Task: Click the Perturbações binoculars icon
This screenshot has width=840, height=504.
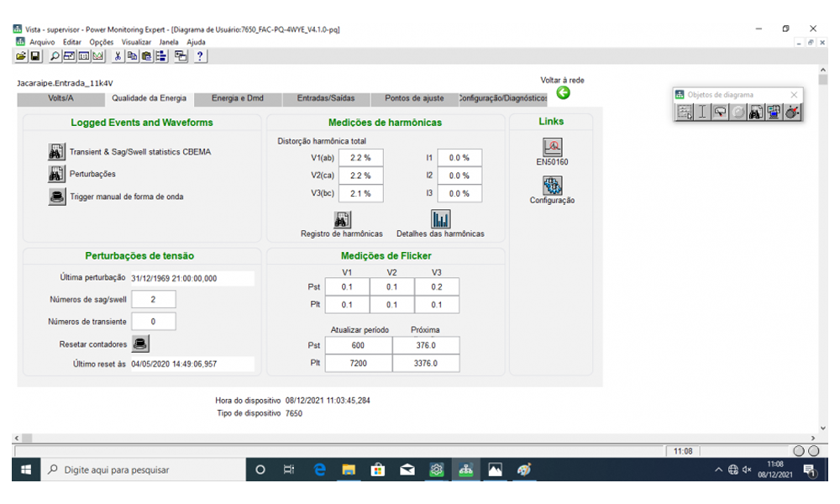Action: tap(56, 175)
